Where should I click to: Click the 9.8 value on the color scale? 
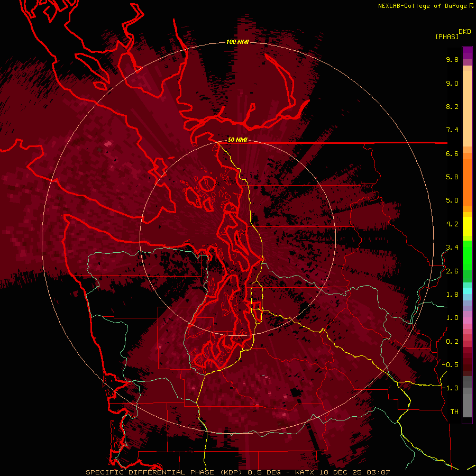pyautogui.click(x=452, y=59)
